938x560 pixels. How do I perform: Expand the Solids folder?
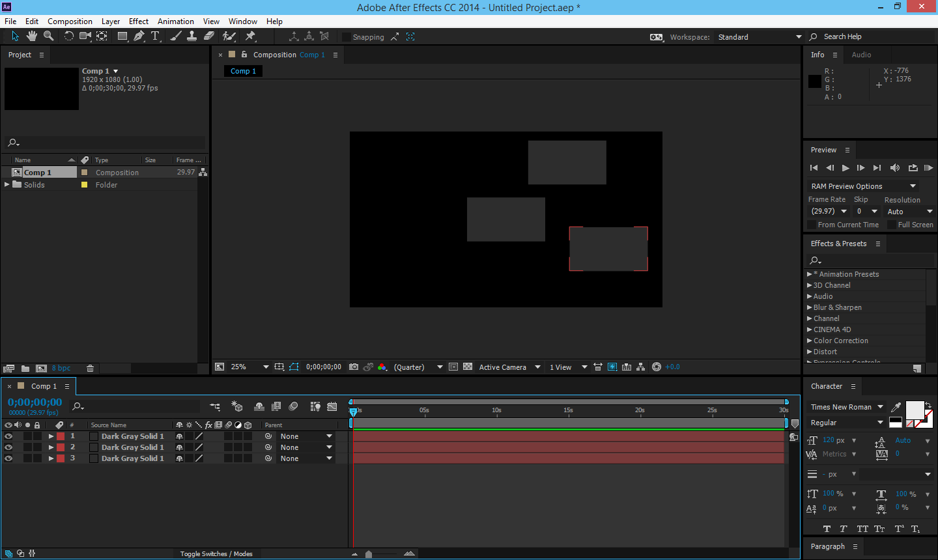click(x=7, y=185)
